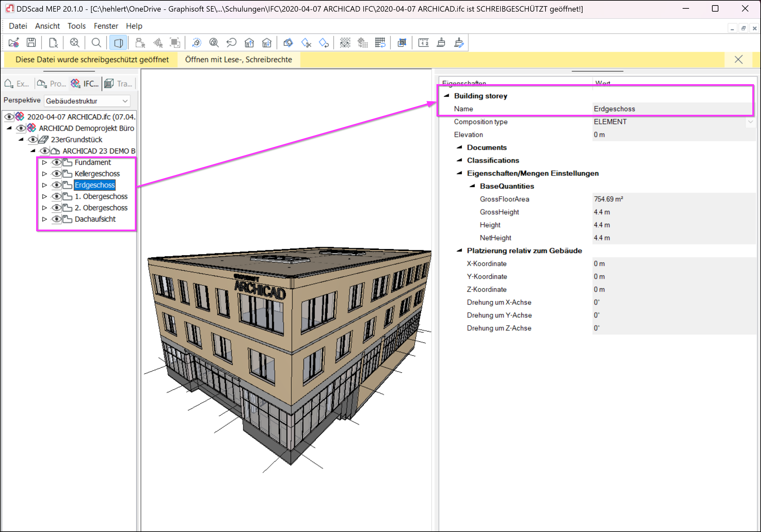
Task: Expand the Dachaufsicht tree node
Action: (x=45, y=219)
